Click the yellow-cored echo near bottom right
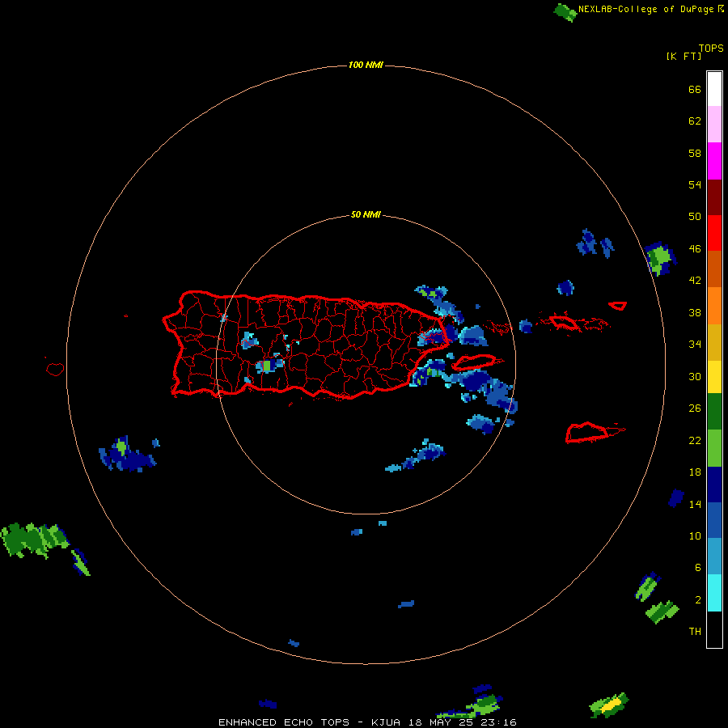 point(610,705)
